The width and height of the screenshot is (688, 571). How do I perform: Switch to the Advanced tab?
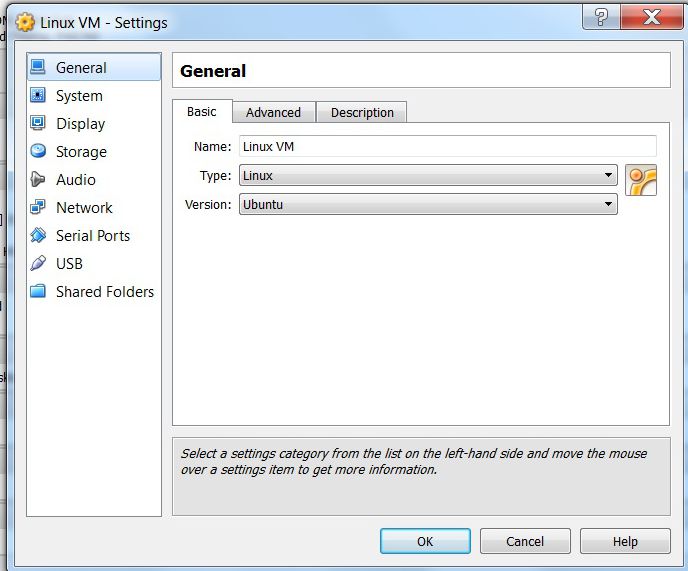coord(273,112)
